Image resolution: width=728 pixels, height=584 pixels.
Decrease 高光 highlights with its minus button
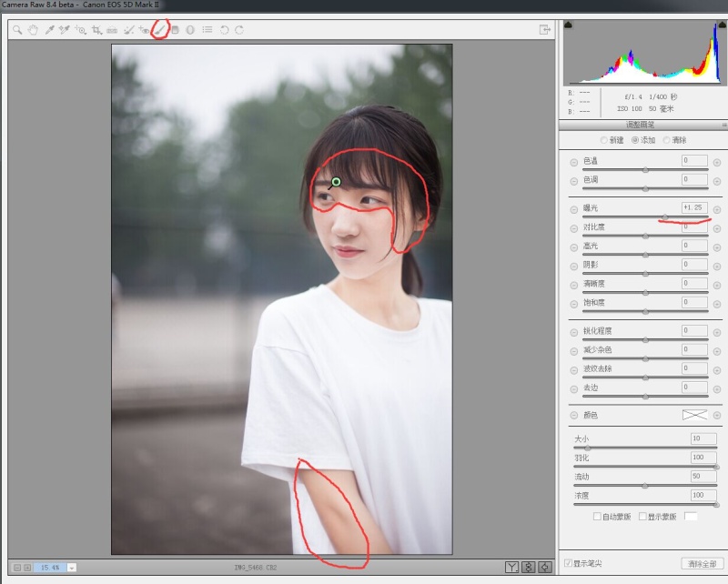click(574, 247)
